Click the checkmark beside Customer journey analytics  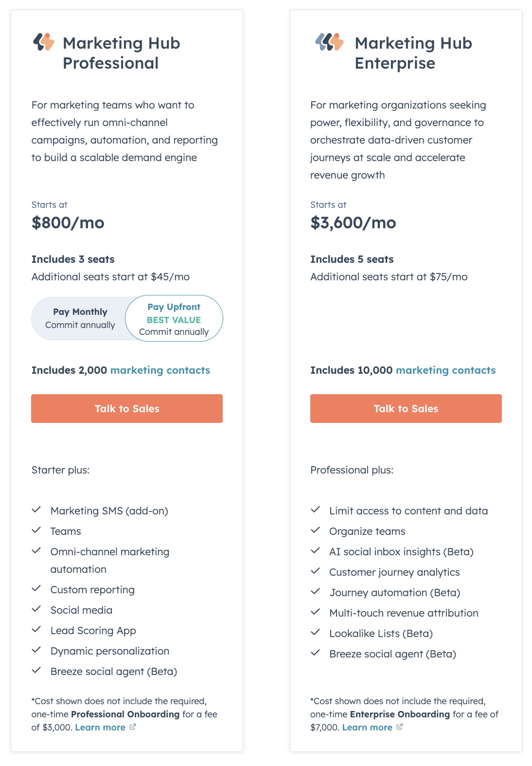coord(316,571)
